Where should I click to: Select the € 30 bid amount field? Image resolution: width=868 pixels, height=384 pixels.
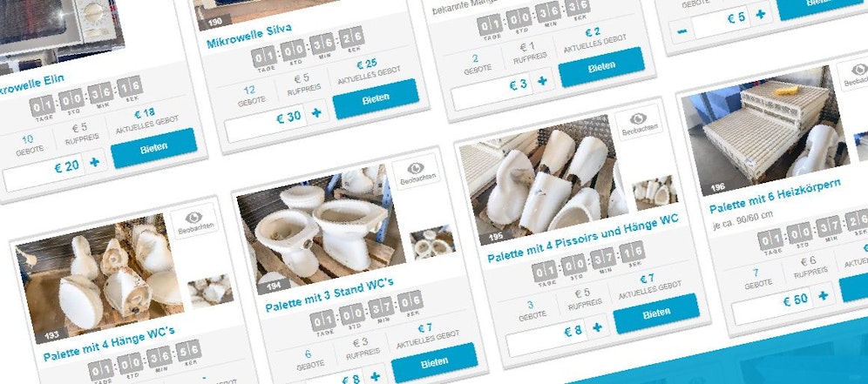266,122
